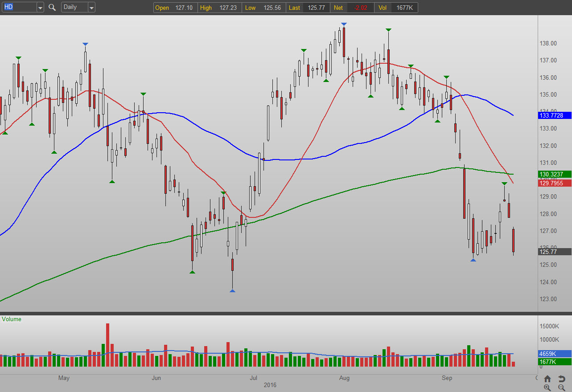Open the Daily interval dropdown arrow
The height and width of the screenshot is (392, 572).
click(91, 7)
